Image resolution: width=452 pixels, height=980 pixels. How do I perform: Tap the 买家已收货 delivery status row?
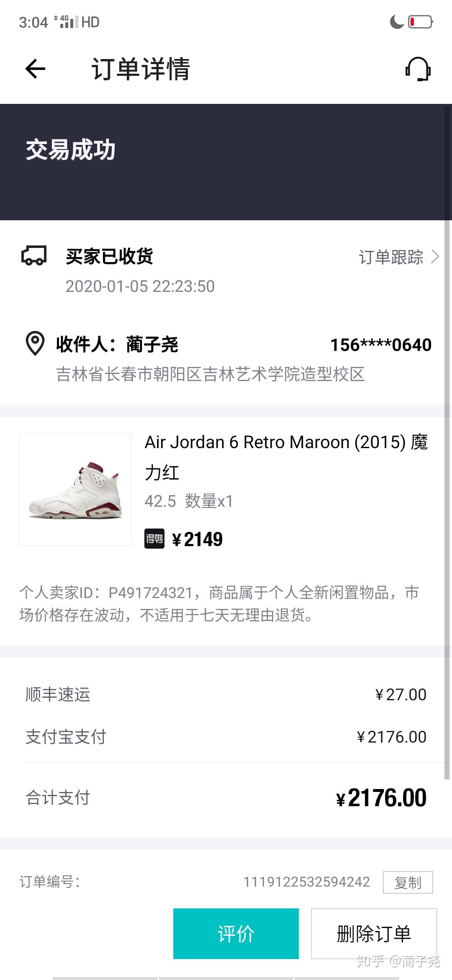tap(110, 256)
